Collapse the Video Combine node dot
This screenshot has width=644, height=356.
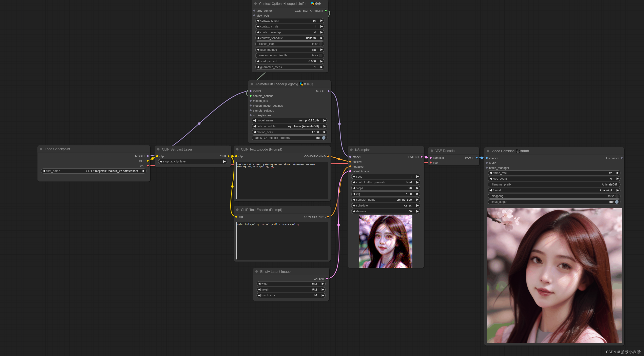coord(488,151)
